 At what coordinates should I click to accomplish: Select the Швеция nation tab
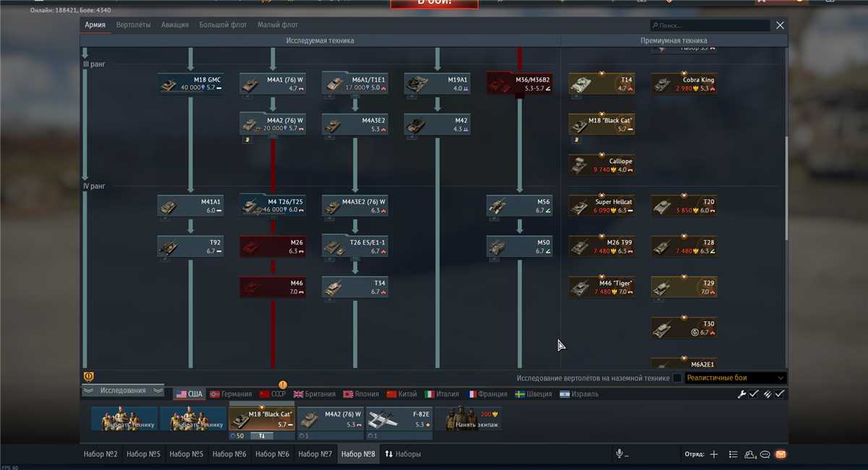[534, 394]
